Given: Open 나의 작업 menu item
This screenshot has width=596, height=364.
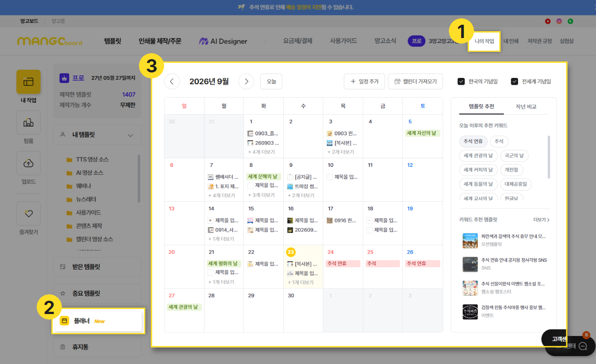Looking at the screenshot, I should tap(484, 41).
